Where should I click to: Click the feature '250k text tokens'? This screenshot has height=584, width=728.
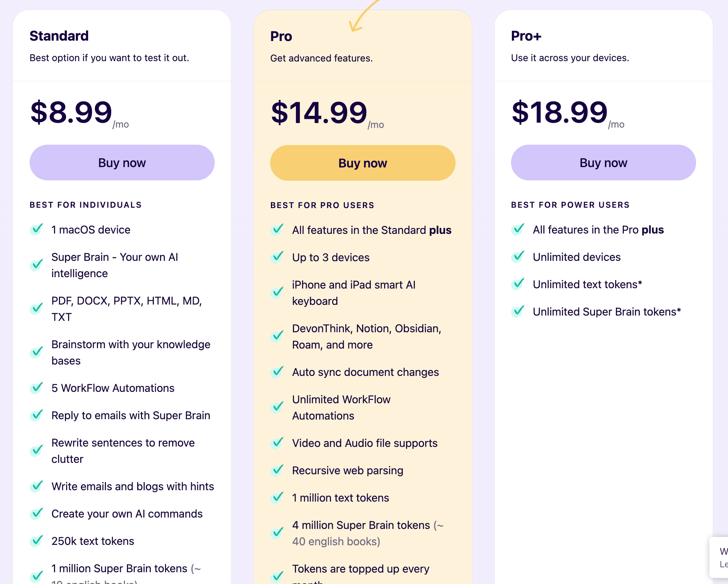pos(92,541)
